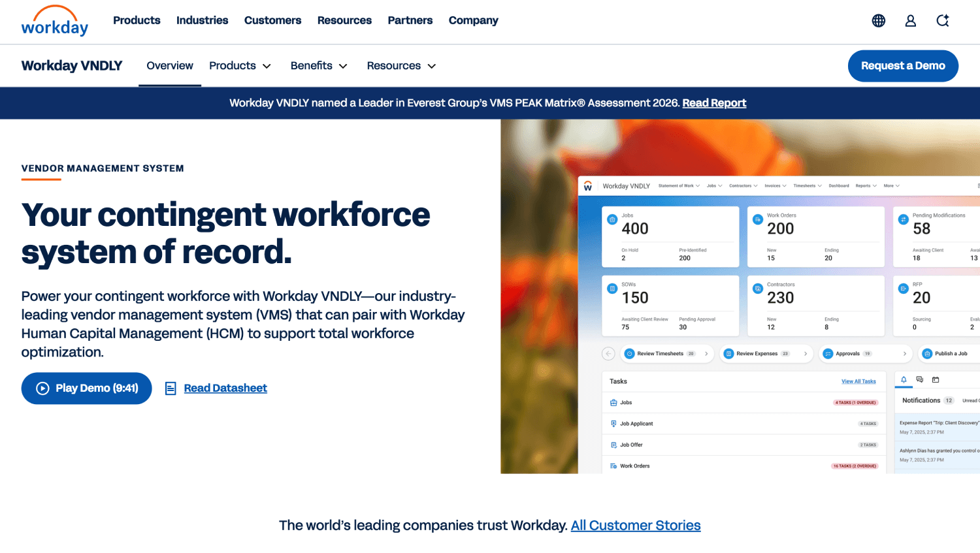Image resolution: width=980 pixels, height=553 pixels.
Task: Expand Statement of Work menu in dashboard preview
Action: 679,186
